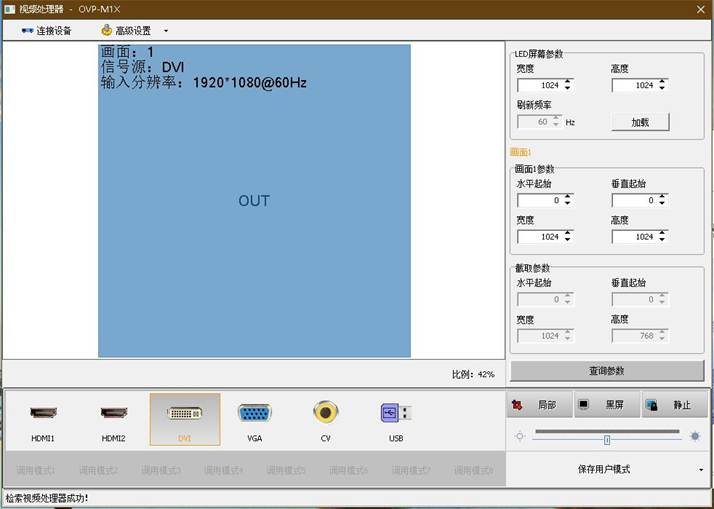This screenshot has height=509, width=714.
Task: Choose the VGA input source
Action: (x=254, y=419)
